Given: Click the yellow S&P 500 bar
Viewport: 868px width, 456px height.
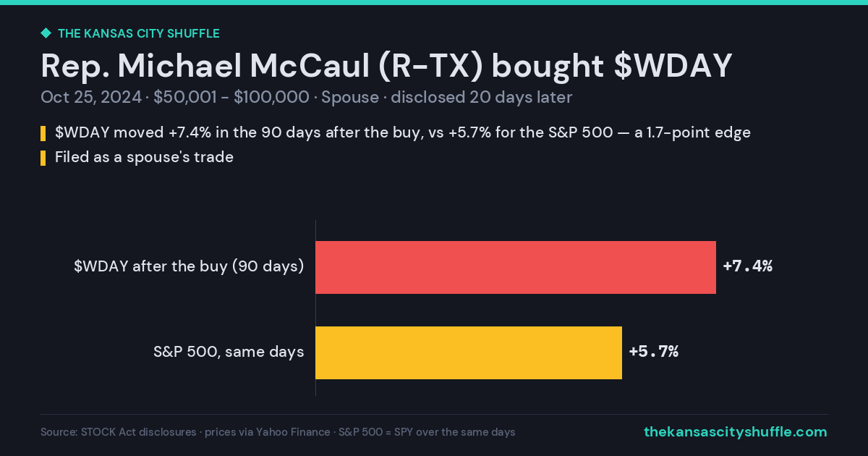Looking at the screenshot, I should (469, 352).
